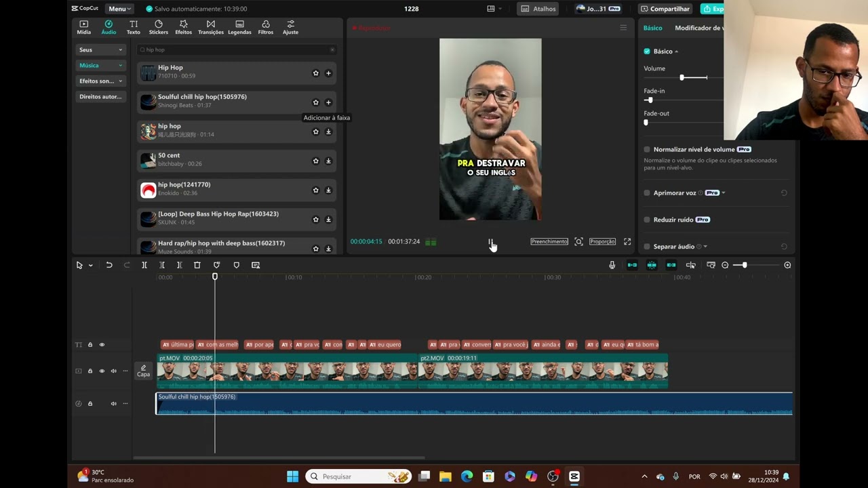Open the Efeitos tab

pos(184,27)
